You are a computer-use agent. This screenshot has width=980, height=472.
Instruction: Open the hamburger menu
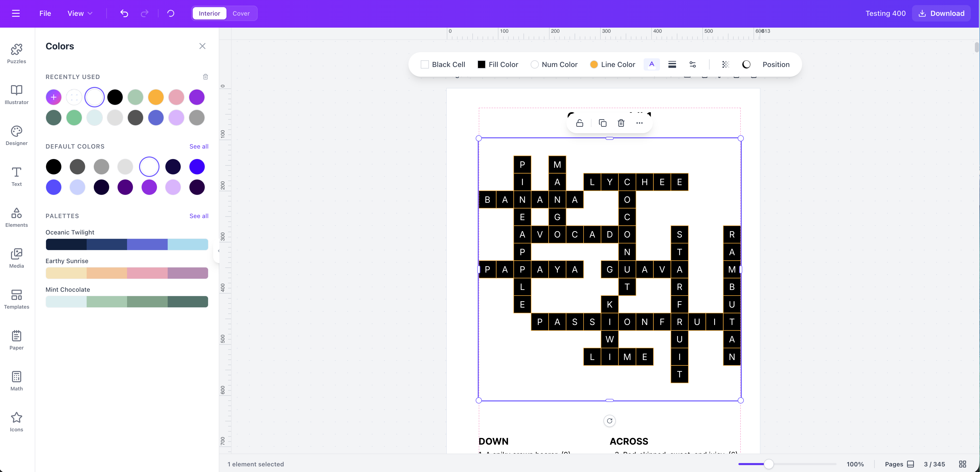coord(16,13)
